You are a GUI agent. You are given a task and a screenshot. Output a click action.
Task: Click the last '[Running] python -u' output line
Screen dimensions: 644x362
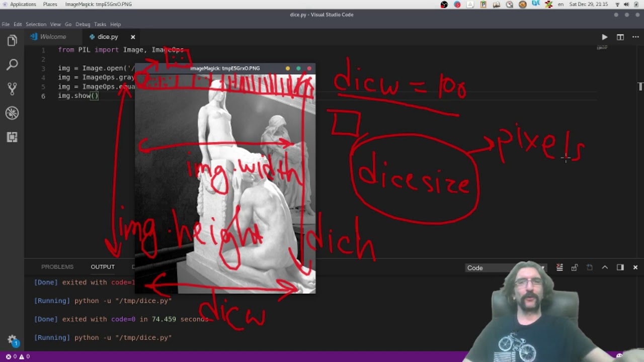(x=103, y=338)
